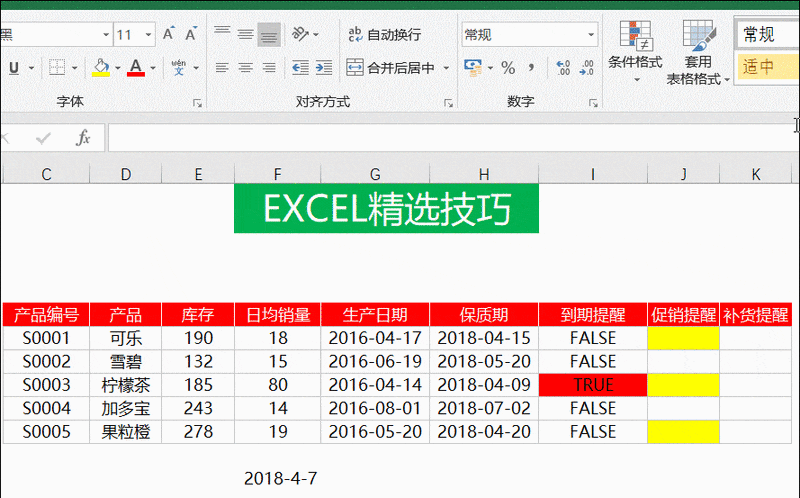Click the 库存 value 278 cell
Viewport: 800px width, 498px height.
pyautogui.click(x=198, y=432)
